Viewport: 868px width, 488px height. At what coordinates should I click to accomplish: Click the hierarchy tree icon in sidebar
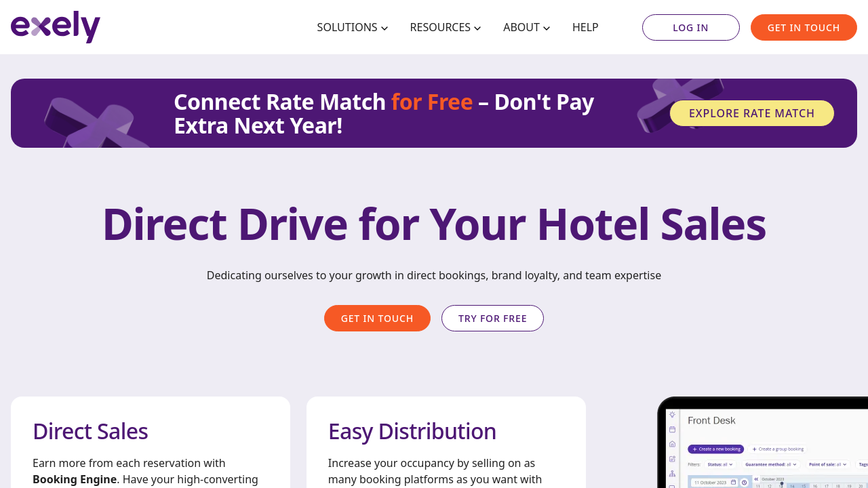pos(672,474)
